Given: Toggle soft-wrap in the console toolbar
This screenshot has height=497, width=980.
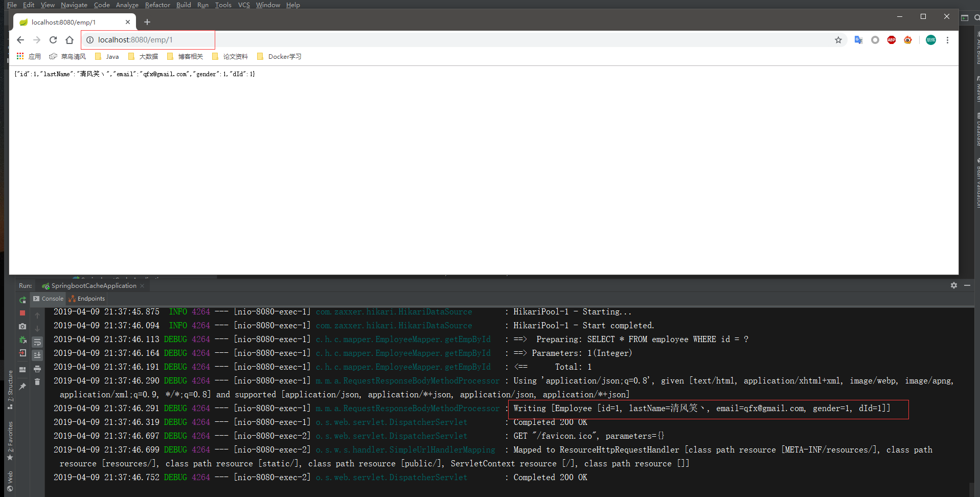Looking at the screenshot, I should [x=37, y=342].
